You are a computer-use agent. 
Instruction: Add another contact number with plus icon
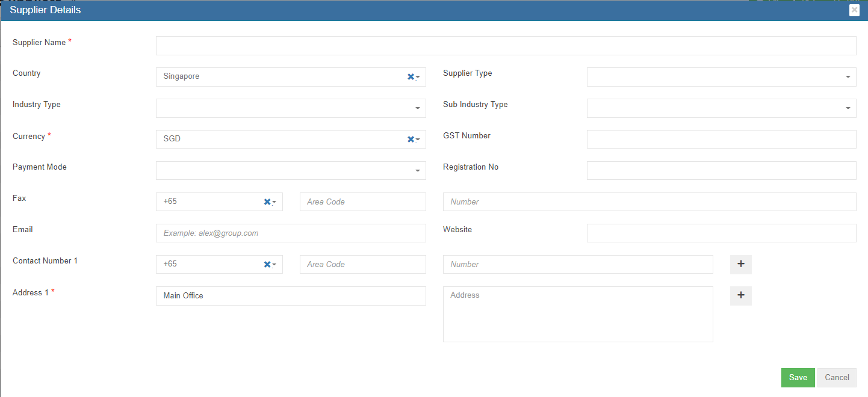point(740,264)
